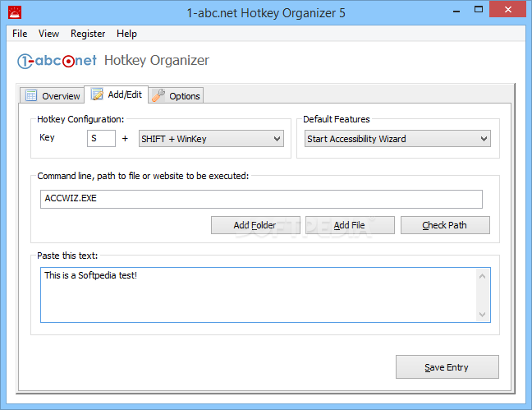Image resolution: width=532 pixels, height=410 pixels.
Task: Switch to the Overview tab
Action: pyautogui.click(x=52, y=95)
